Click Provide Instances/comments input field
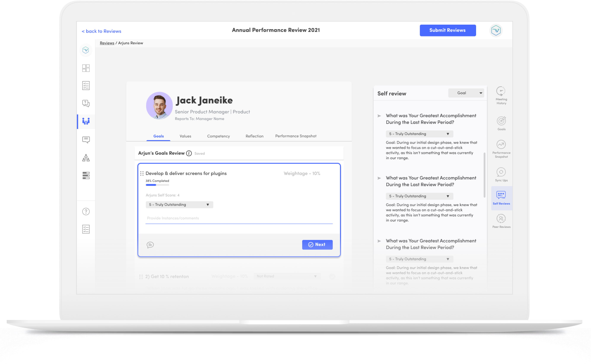This screenshot has width=591, height=364. (x=239, y=218)
